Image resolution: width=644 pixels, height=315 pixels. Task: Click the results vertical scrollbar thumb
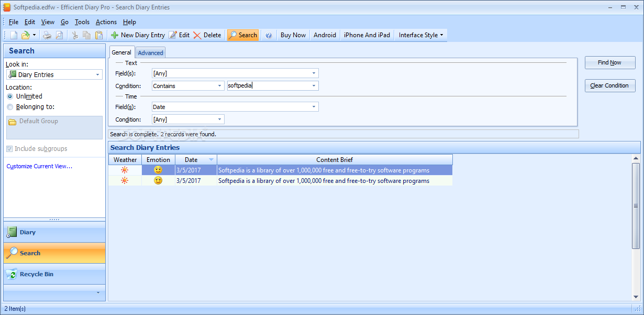click(x=636, y=205)
